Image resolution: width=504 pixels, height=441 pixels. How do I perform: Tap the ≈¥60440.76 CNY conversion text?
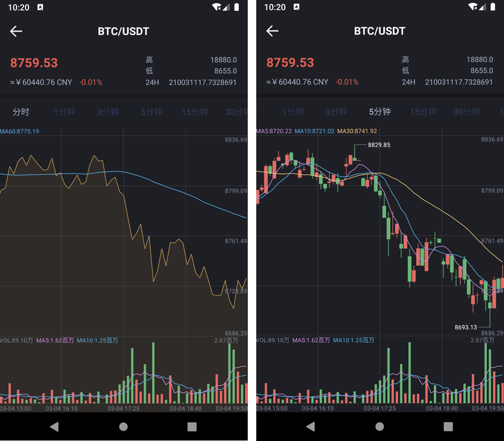41,82
